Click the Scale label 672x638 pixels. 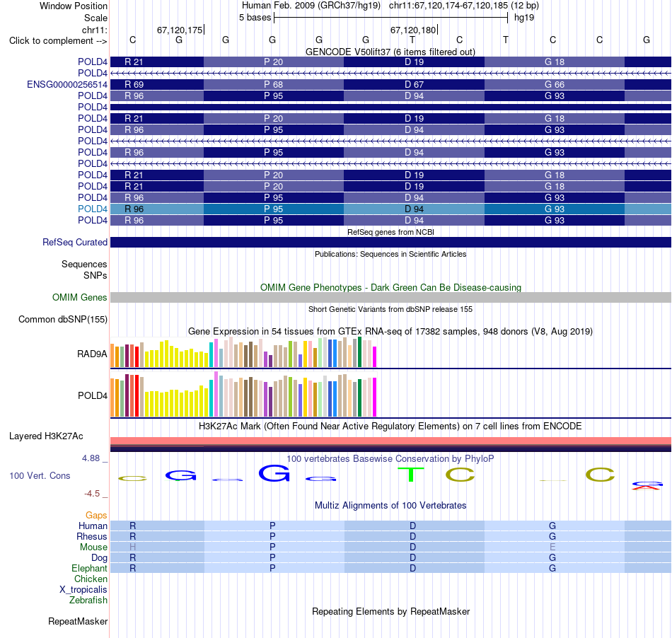(95, 18)
